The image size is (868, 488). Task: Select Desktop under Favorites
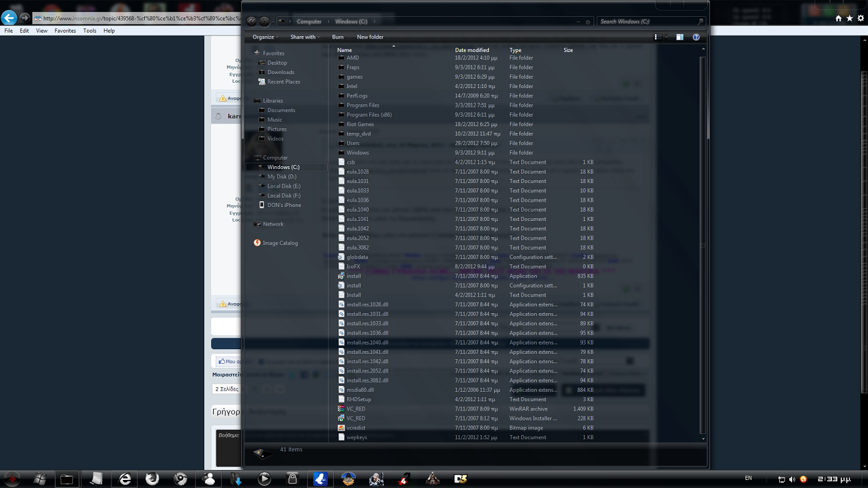(277, 63)
